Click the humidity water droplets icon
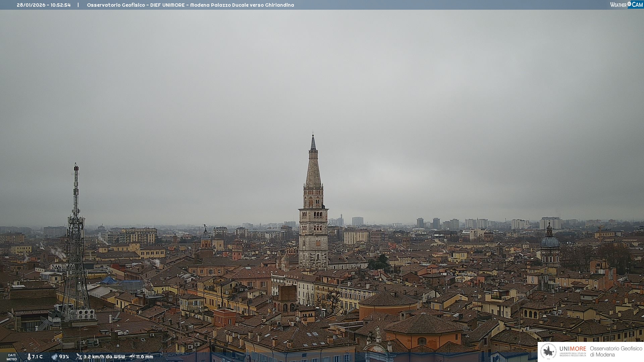Screen dimensions: 644x362 coord(54,357)
